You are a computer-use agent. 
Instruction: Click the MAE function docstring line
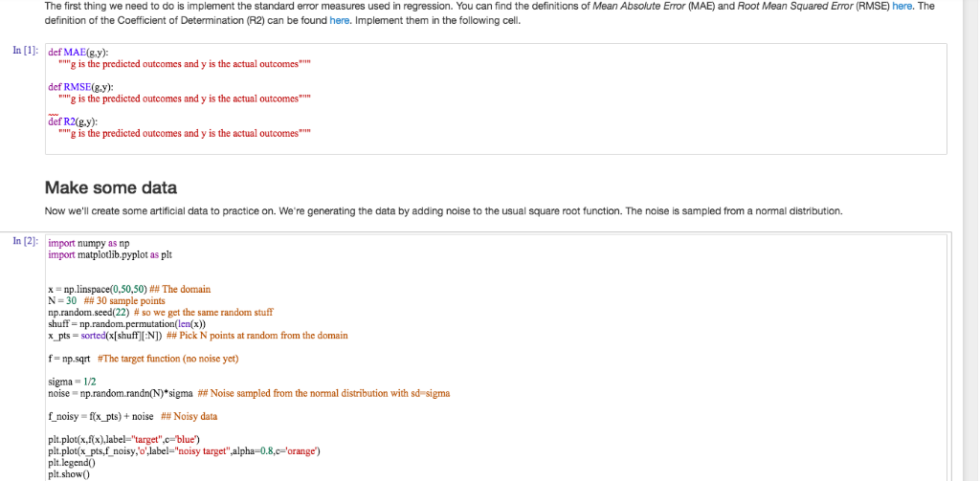(184, 64)
